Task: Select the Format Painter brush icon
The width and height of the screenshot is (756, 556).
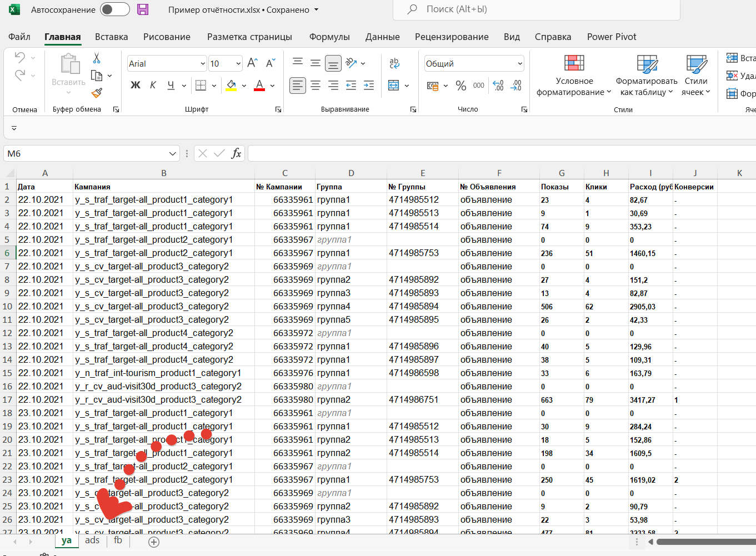Action: tap(97, 93)
